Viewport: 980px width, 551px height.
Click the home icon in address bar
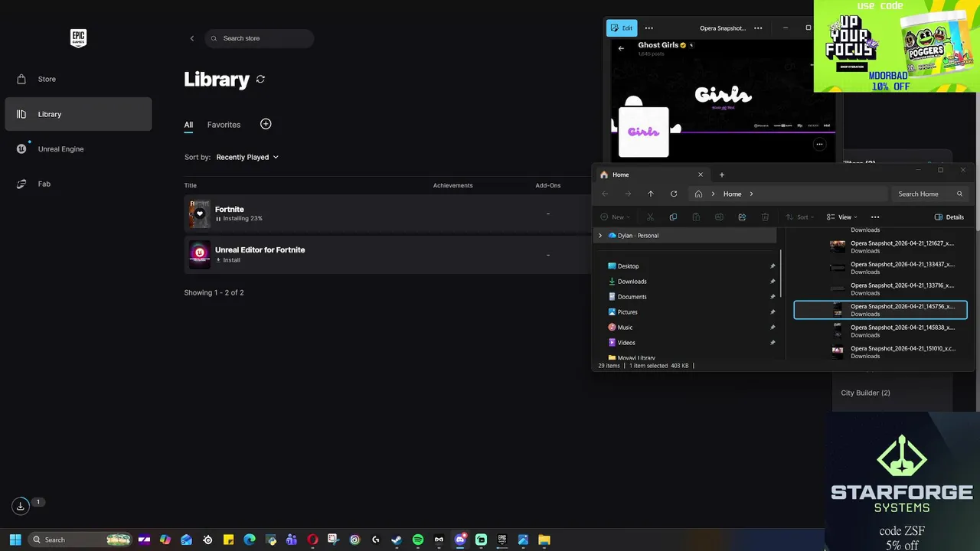(x=698, y=194)
